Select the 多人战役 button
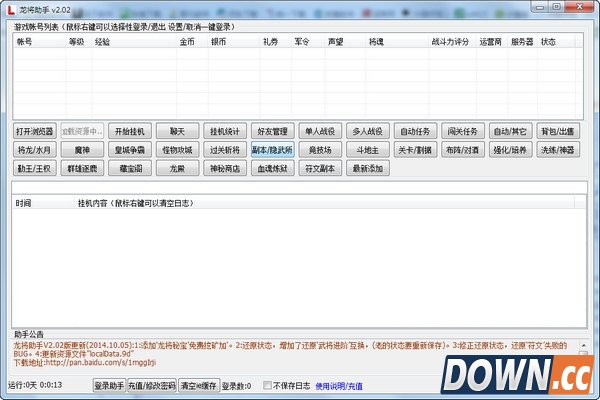 [x=368, y=131]
